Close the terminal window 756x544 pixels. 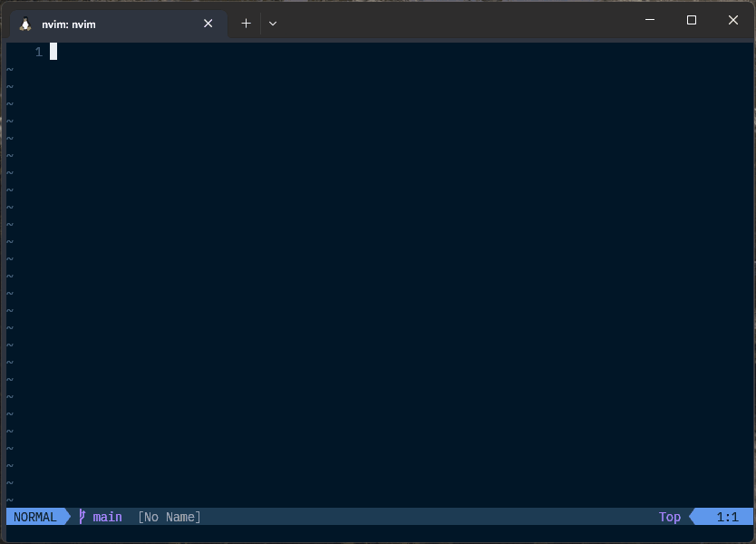point(732,20)
